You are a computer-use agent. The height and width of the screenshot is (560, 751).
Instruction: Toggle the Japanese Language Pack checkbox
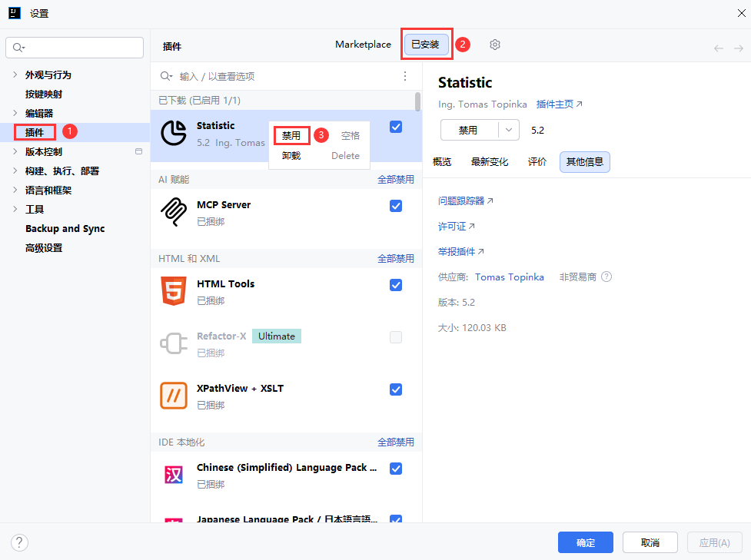point(396,519)
